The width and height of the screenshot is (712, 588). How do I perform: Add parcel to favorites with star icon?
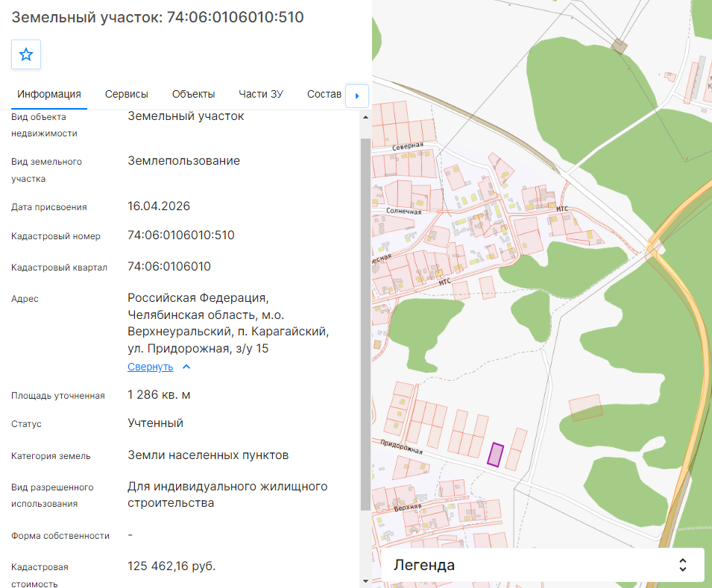[26, 54]
